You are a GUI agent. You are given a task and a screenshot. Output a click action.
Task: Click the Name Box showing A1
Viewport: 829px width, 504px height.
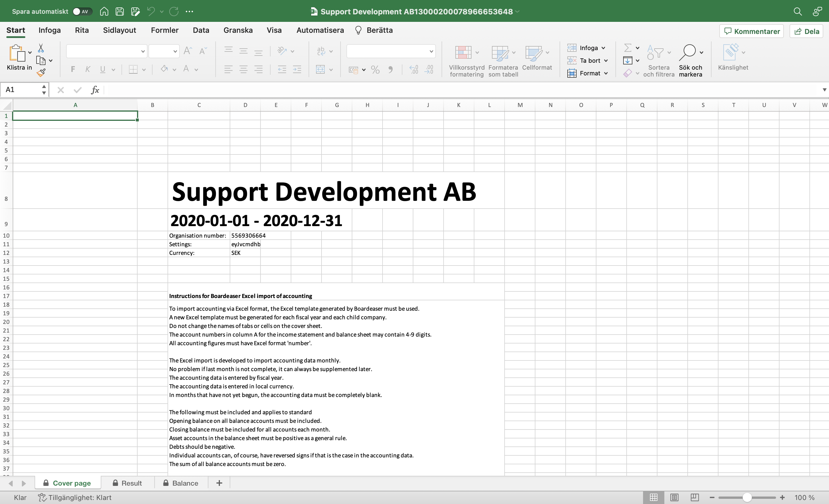pyautogui.click(x=24, y=90)
